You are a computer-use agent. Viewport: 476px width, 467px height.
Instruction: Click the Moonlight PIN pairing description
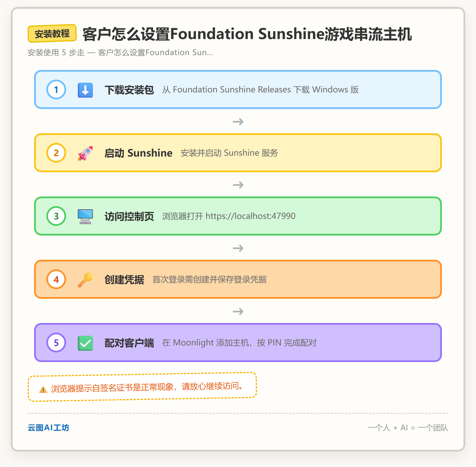point(239,343)
